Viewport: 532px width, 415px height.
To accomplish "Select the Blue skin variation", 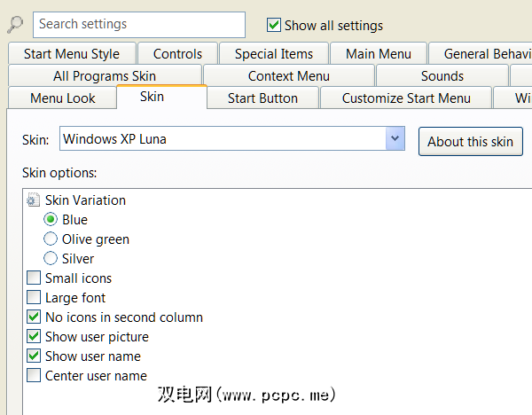I will click(x=51, y=220).
